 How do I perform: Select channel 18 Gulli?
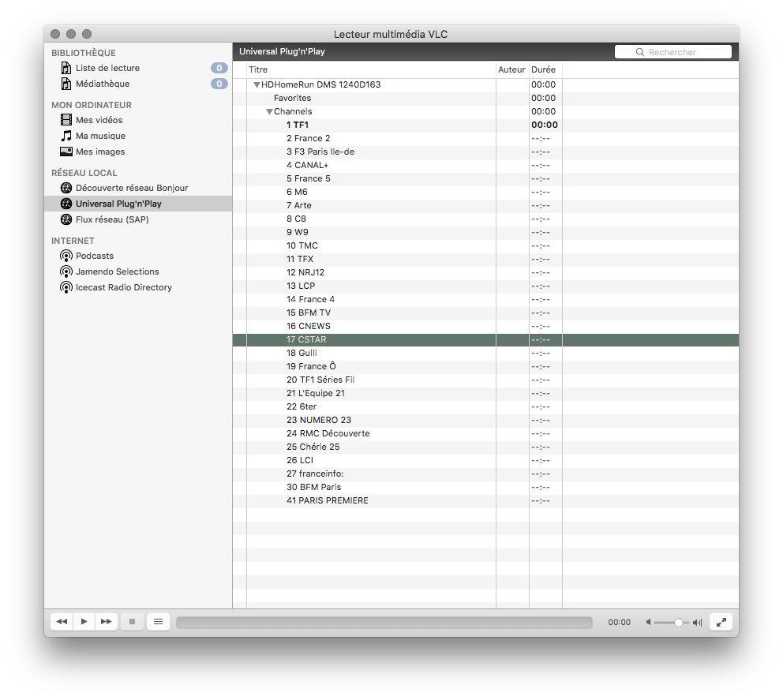tap(485, 354)
